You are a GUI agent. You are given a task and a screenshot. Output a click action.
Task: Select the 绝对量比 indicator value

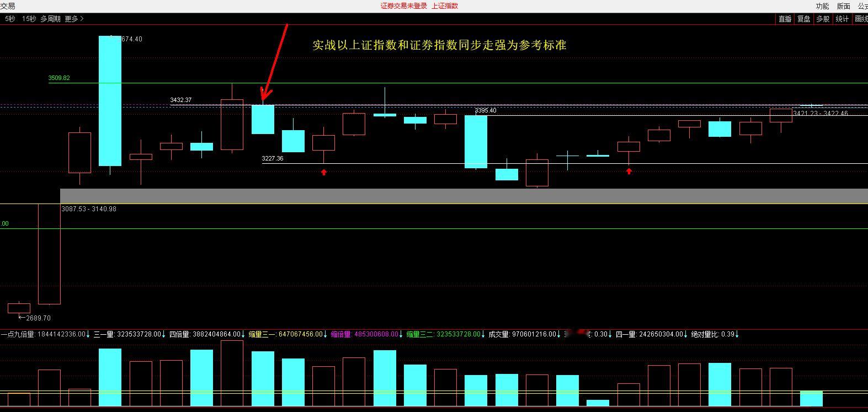(x=715, y=334)
